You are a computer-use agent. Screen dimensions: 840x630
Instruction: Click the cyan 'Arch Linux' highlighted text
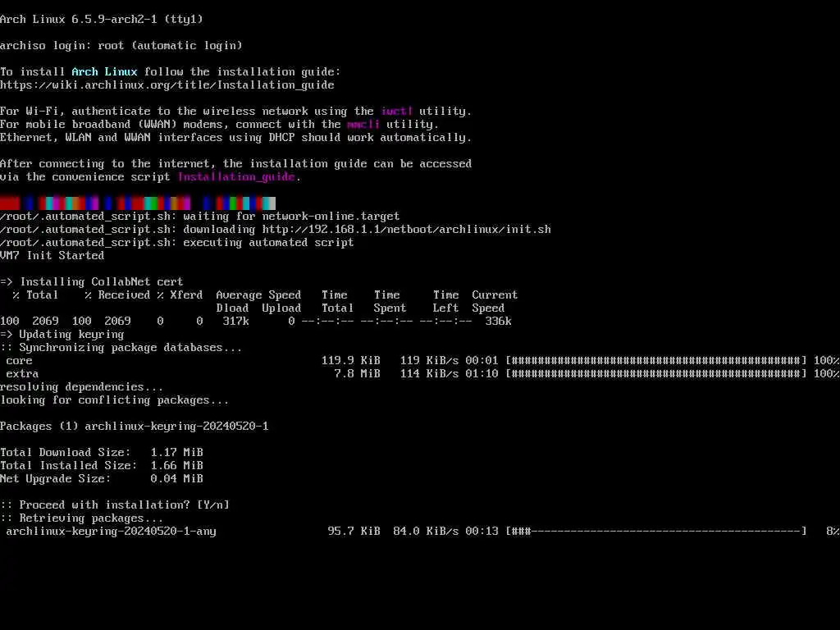[104, 72]
